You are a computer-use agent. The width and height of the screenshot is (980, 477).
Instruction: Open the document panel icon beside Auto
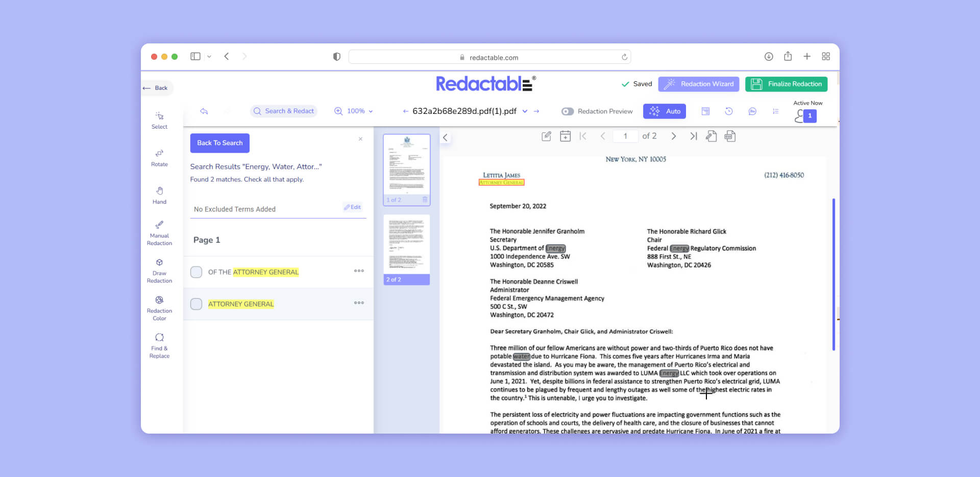[705, 111]
